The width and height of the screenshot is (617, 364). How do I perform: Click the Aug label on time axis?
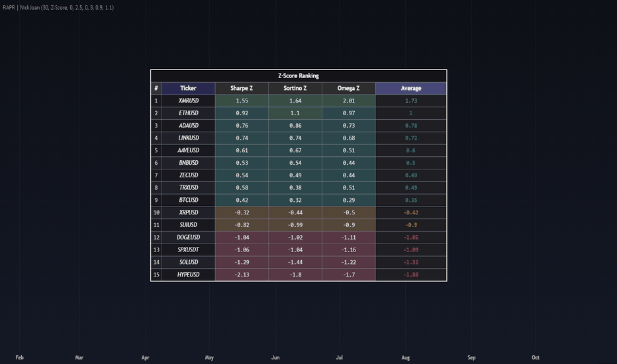coord(405,357)
